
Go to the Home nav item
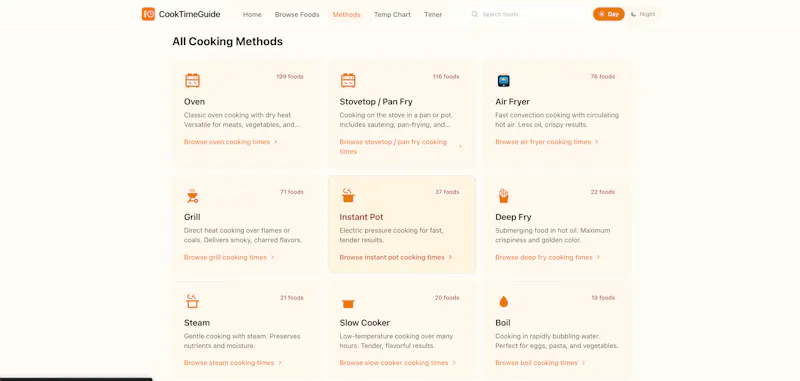coord(252,14)
